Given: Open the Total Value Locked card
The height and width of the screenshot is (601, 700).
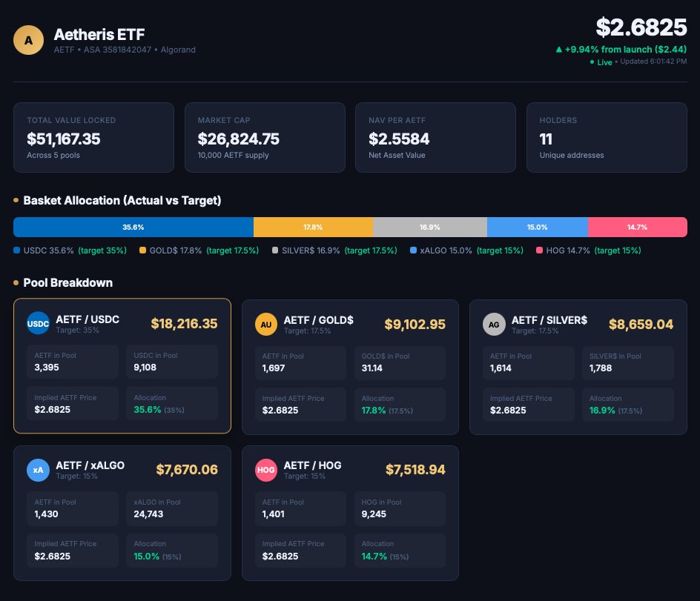Looking at the screenshot, I should pos(93,137).
